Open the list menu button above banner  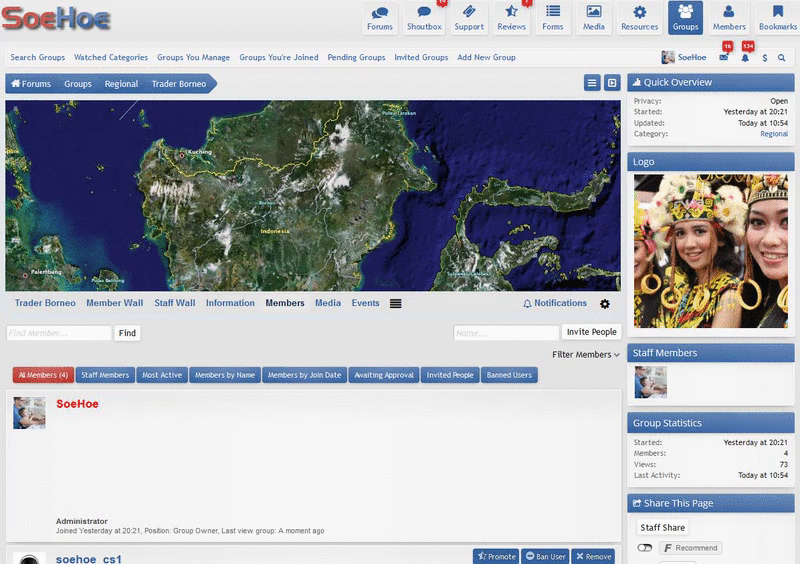point(592,83)
